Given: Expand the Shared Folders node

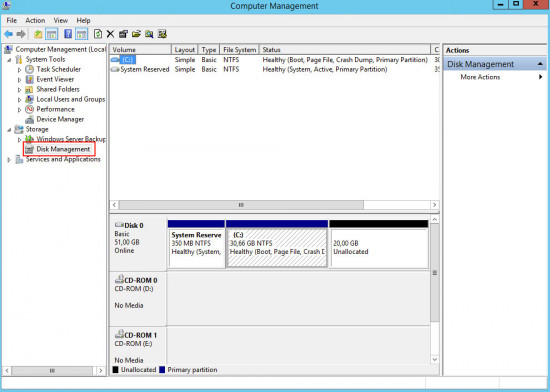Looking at the screenshot, I should pos(20,90).
